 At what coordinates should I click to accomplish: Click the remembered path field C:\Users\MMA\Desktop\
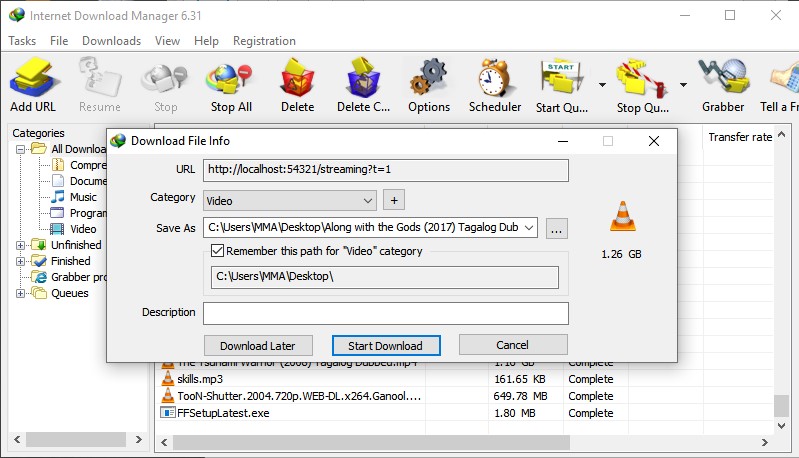385,277
